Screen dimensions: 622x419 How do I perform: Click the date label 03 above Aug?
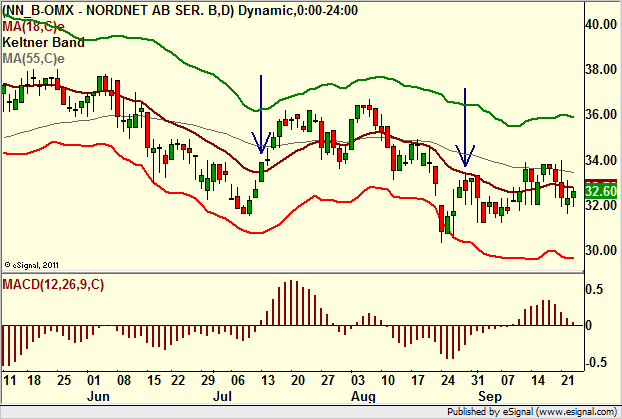357,380
